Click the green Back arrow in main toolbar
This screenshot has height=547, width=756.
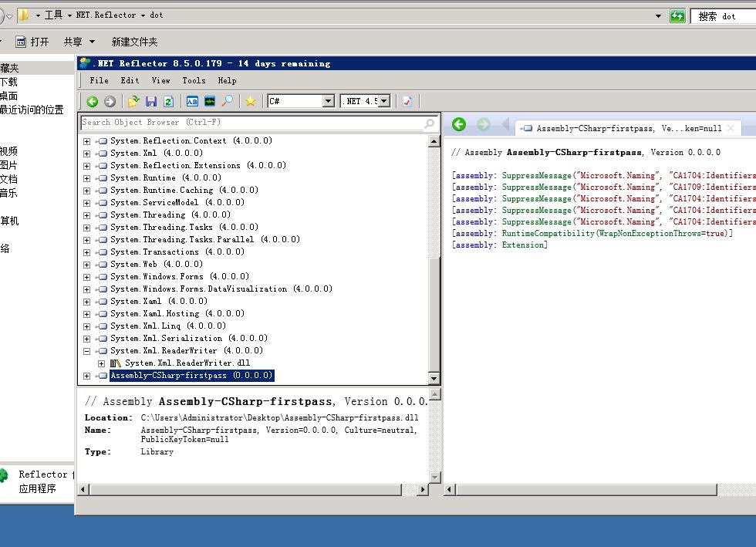tap(93, 101)
